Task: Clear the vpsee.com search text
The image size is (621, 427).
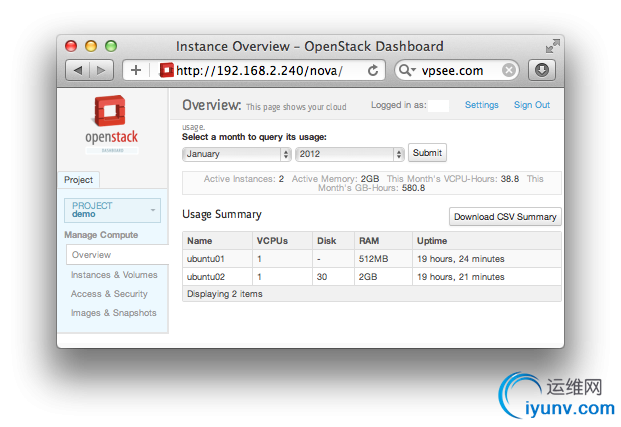Action: (x=509, y=71)
